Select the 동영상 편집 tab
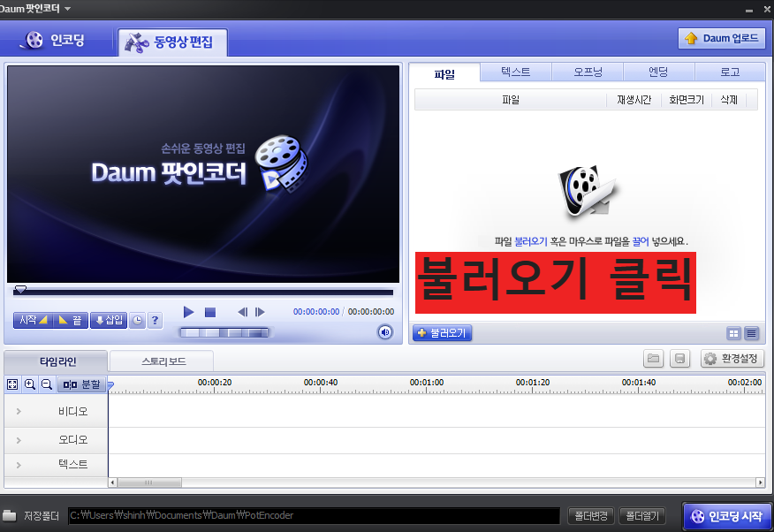 tap(172, 42)
